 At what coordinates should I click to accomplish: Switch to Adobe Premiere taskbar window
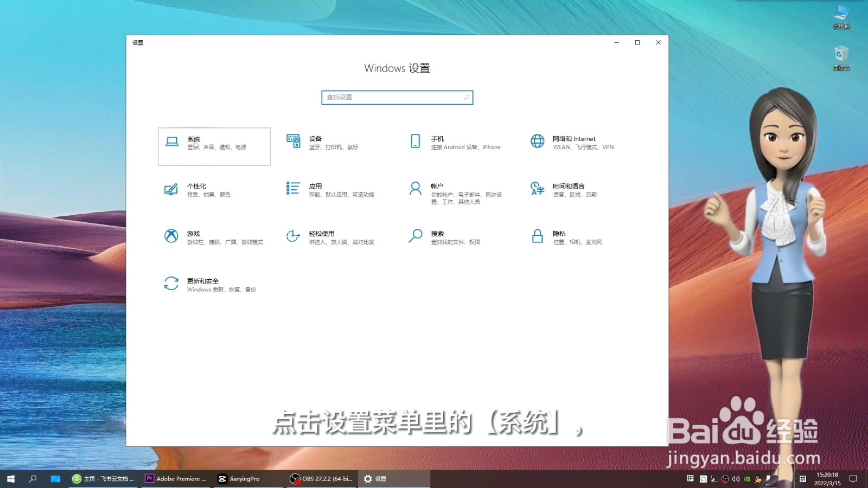[x=176, y=479]
